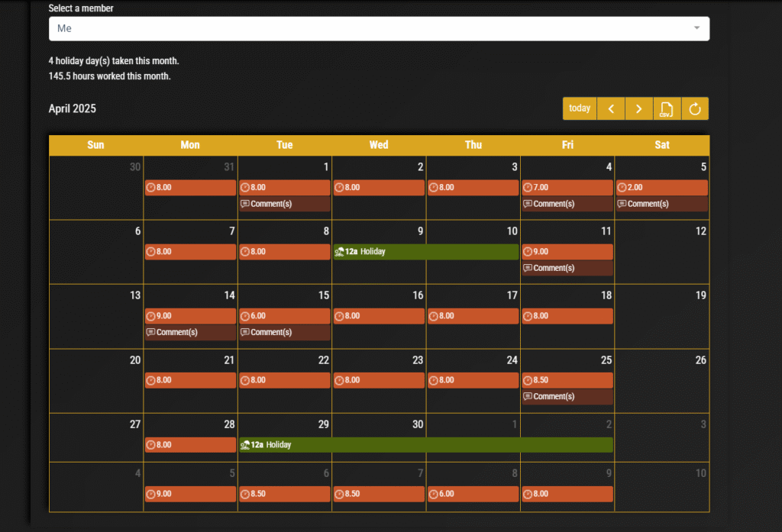This screenshot has height=532, width=782.
Task: Select the comment icon on April 14
Action: [x=150, y=332]
